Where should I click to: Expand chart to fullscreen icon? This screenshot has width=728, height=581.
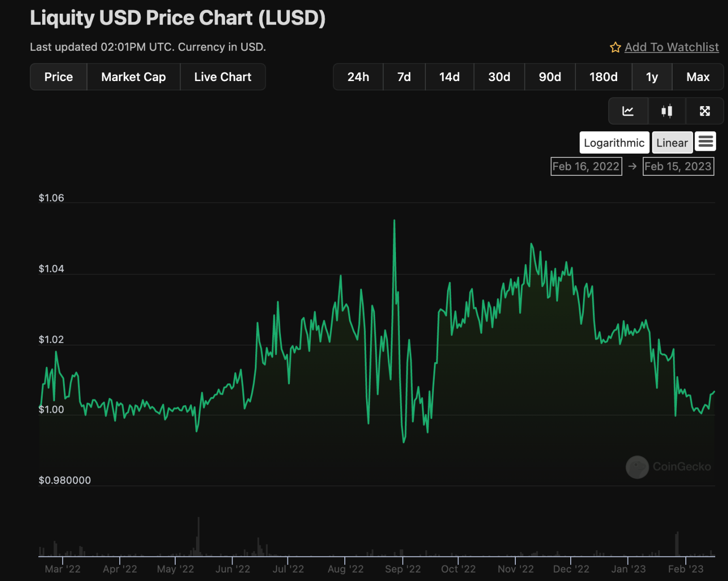tap(705, 111)
